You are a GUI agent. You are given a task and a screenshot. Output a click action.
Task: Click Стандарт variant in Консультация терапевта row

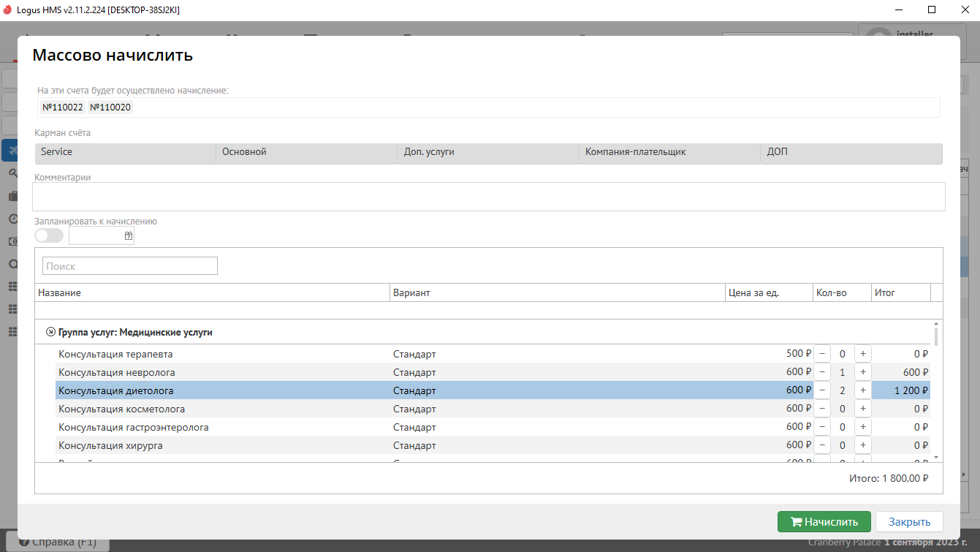[x=414, y=354]
